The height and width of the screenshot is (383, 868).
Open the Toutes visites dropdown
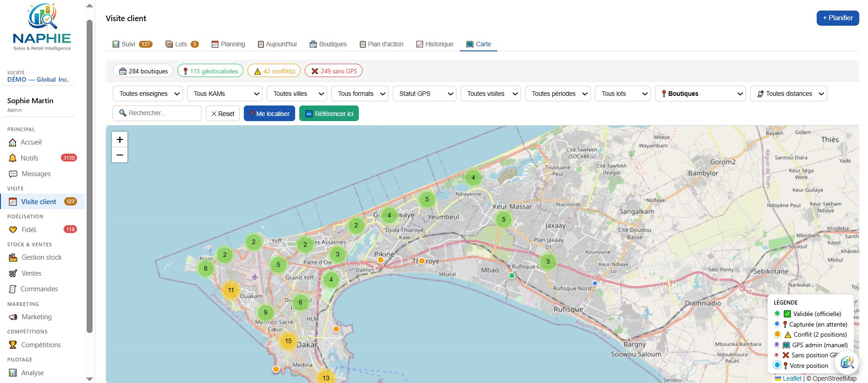click(x=491, y=94)
